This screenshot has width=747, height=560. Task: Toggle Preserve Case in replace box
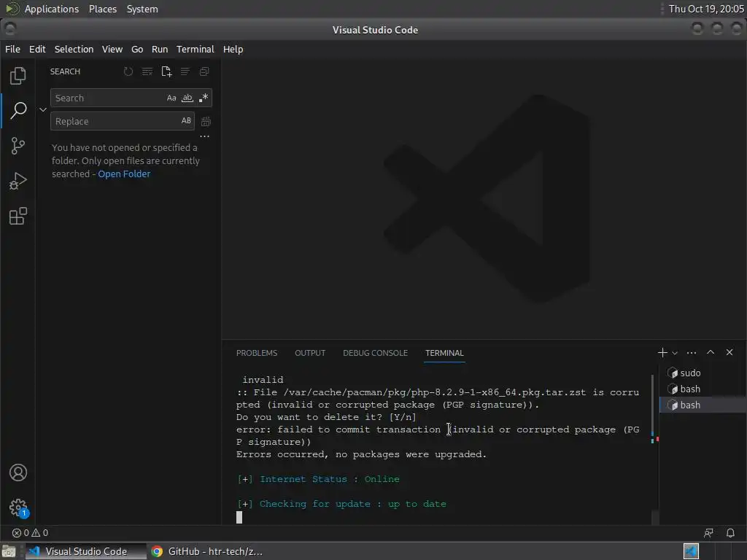click(186, 121)
